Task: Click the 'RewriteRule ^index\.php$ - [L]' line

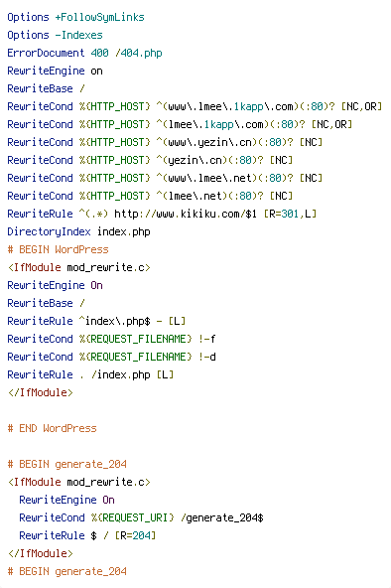Action: click(x=96, y=321)
